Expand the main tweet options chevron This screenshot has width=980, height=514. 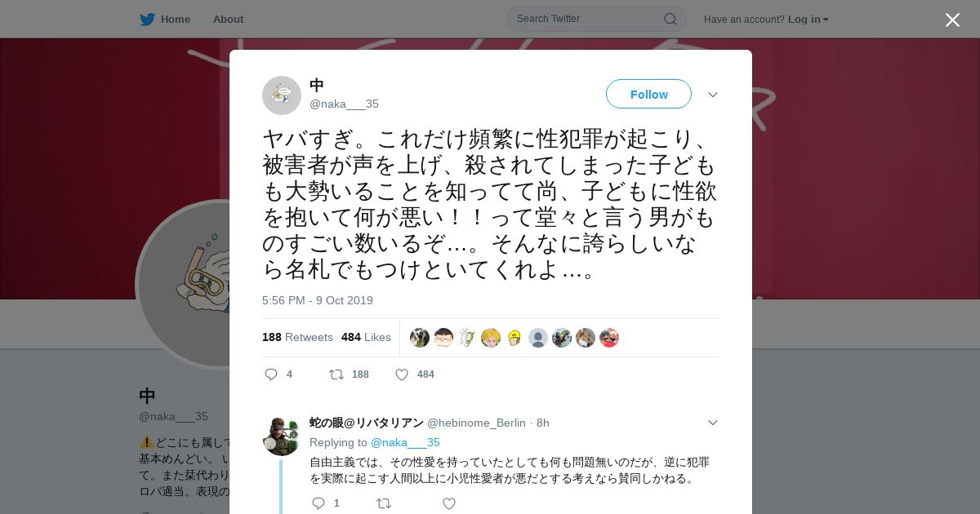click(712, 95)
